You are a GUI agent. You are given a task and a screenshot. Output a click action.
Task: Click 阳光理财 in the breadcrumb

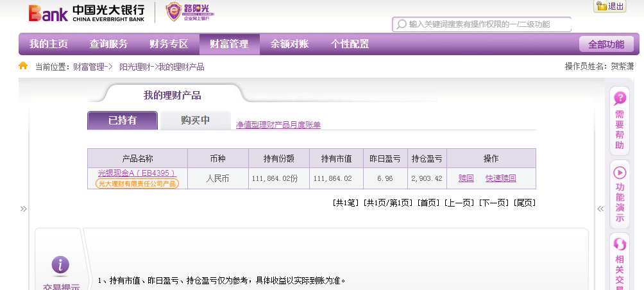[135, 67]
